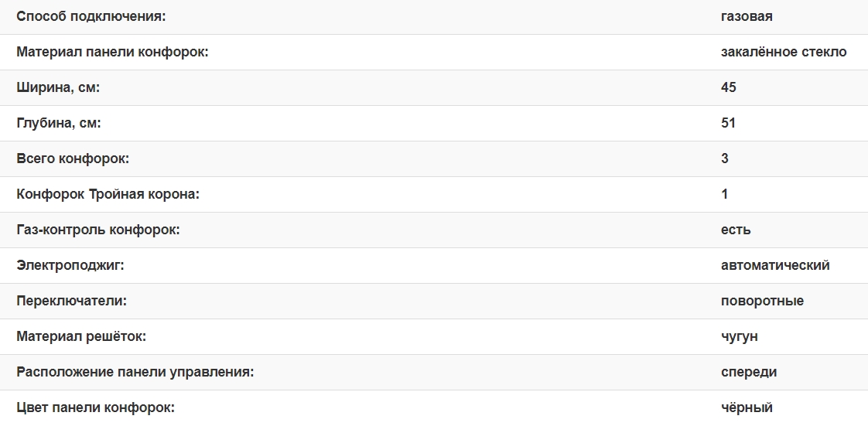This screenshot has width=868, height=426.
Task: Click the value "закалённое стекло"
Action: [x=784, y=52]
